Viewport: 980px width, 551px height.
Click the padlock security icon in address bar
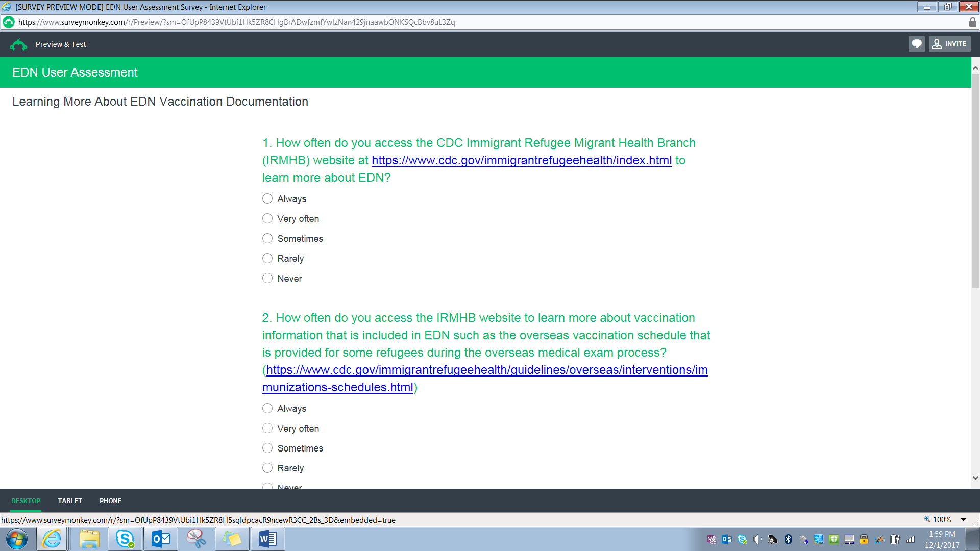[972, 22]
